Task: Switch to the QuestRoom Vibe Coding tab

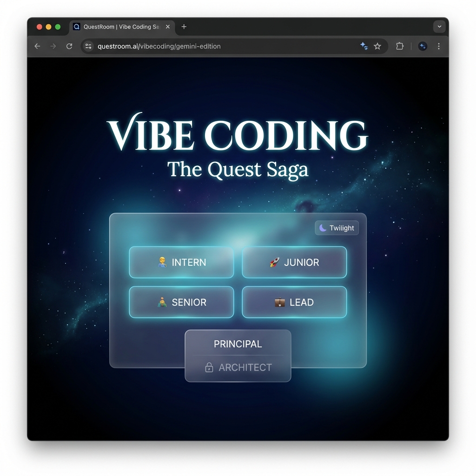Action: pyautogui.click(x=119, y=26)
